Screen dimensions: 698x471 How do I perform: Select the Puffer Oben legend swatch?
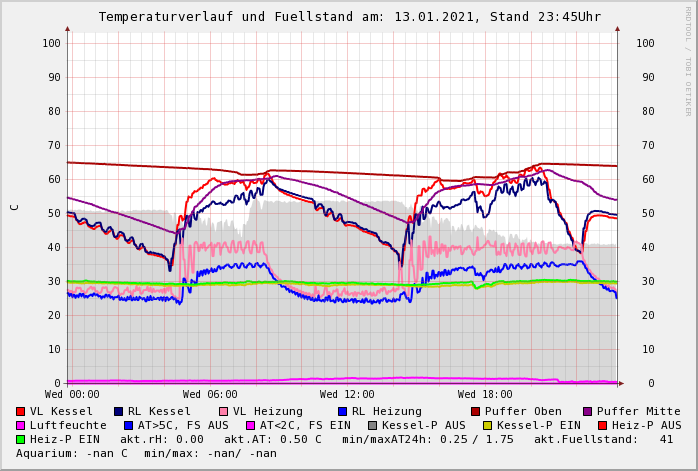click(x=476, y=411)
